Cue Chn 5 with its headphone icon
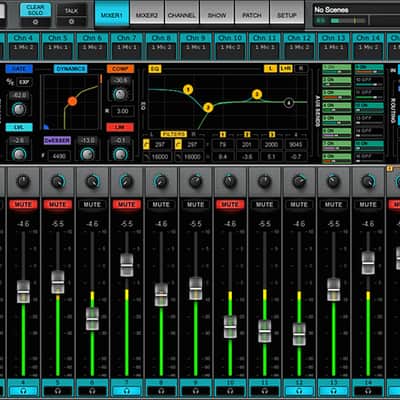400x400 pixels. tap(58, 391)
